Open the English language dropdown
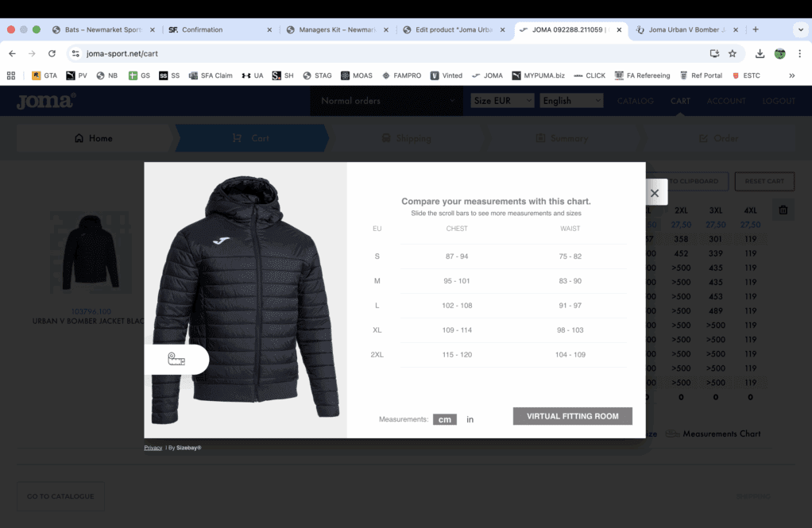The width and height of the screenshot is (812, 528). pyautogui.click(x=571, y=101)
